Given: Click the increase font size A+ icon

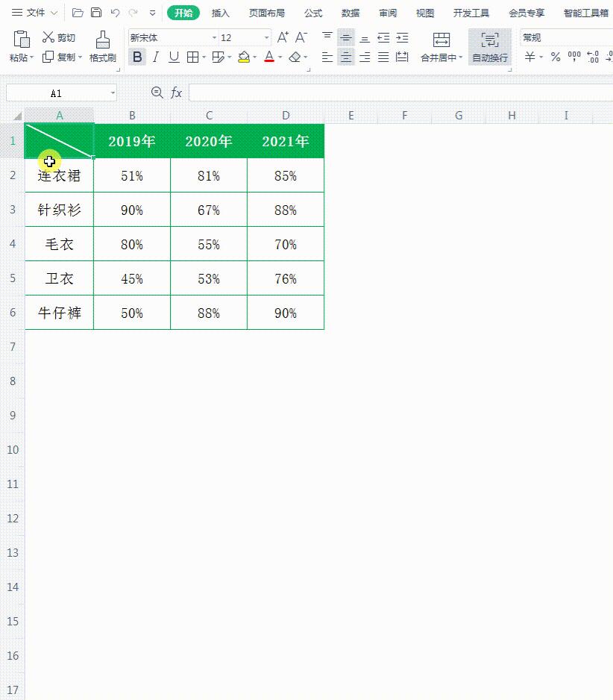Looking at the screenshot, I should click(281, 36).
